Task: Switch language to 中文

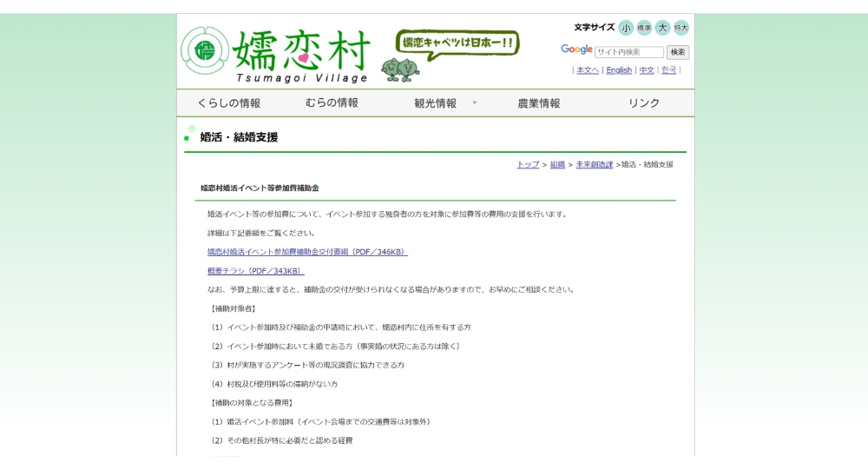Action: pyautogui.click(x=647, y=70)
